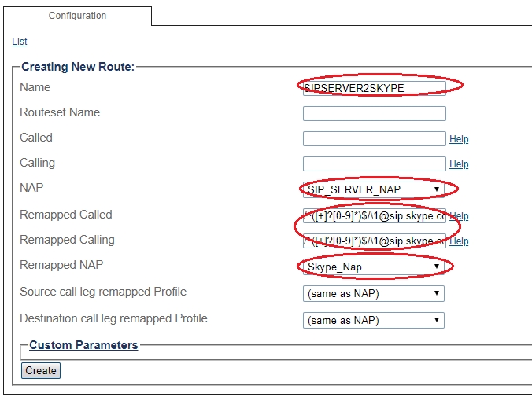Click the Creating New Route heading
Viewport: 532px width, 397px height.
(78, 67)
